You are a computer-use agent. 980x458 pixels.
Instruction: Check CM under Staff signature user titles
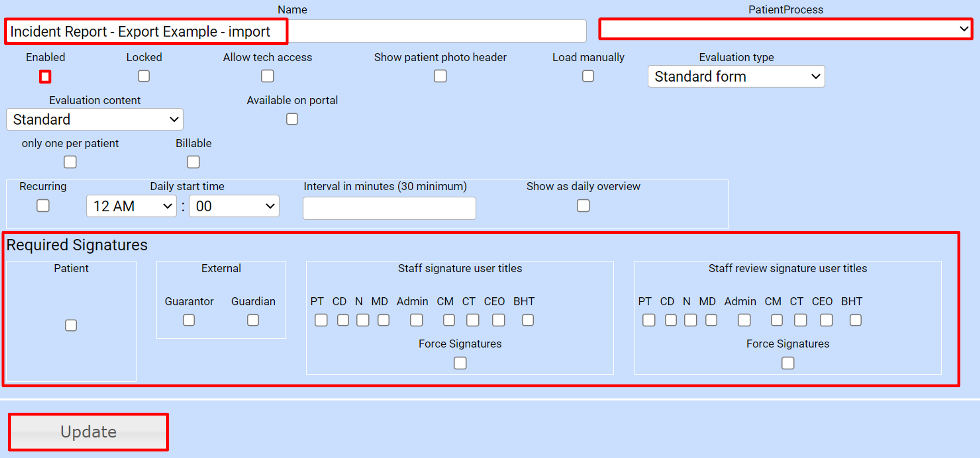(x=449, y=320)
